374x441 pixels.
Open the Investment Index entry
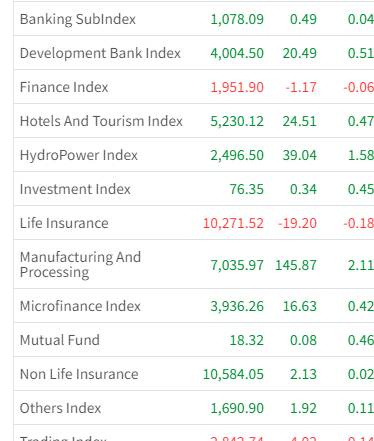[x=75, y=189]
